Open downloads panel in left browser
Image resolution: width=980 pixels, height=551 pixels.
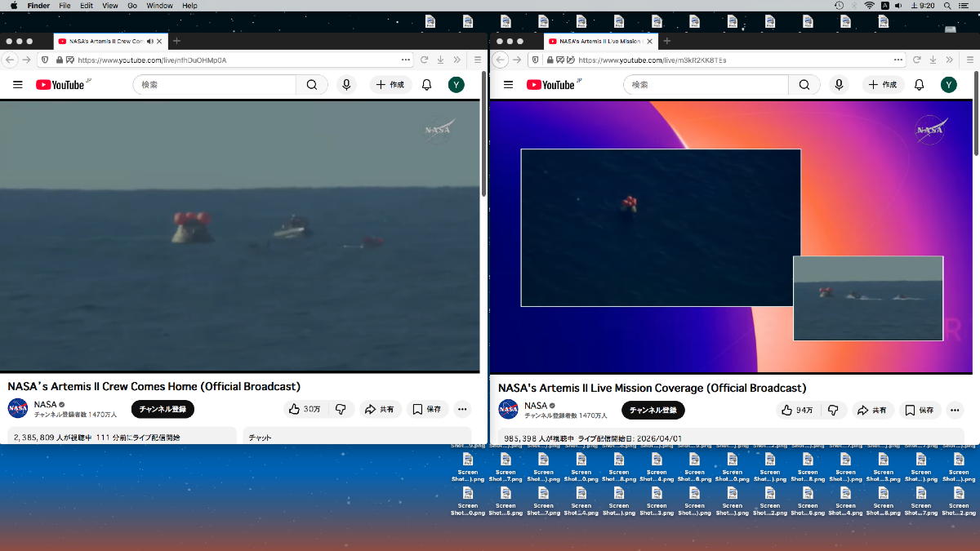pos(440,60)
